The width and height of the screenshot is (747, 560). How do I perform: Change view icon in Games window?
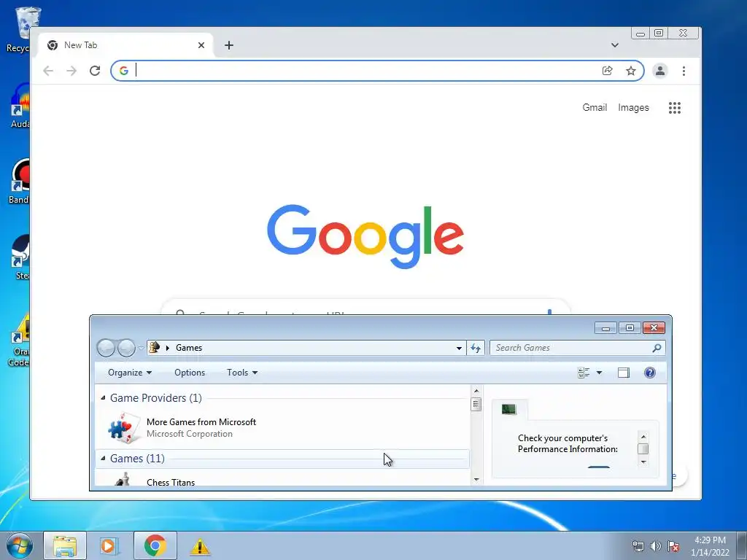(584, 373)
